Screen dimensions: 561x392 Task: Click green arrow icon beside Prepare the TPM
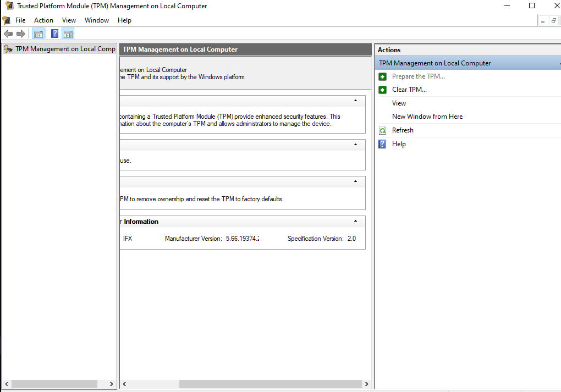pyautogui.click(x=382, y=76)
